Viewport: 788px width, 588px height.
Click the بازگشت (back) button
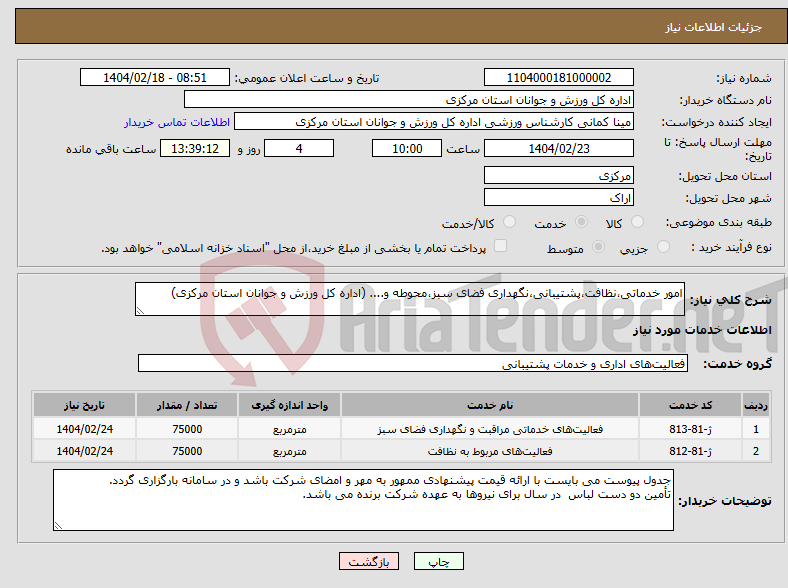[x=369, y=561]
